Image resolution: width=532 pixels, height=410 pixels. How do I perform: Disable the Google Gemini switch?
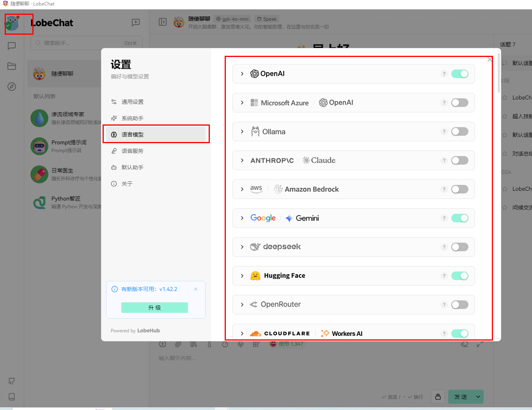tap(460, 218)
